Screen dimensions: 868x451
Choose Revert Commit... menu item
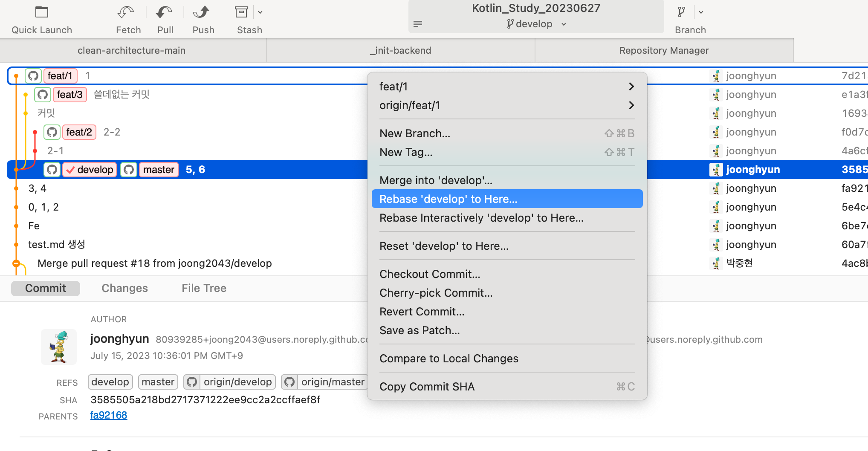click(x=507, y=312)
